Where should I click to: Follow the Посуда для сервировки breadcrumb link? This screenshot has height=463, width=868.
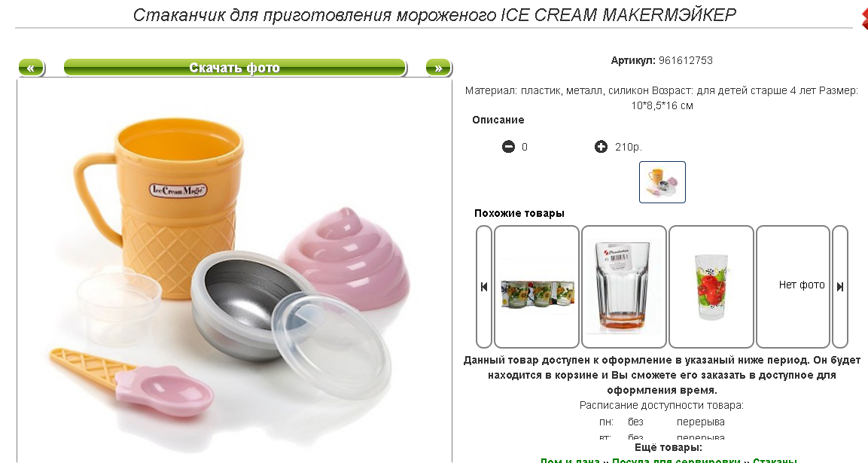pyautogui.click(x=676, y=460)
